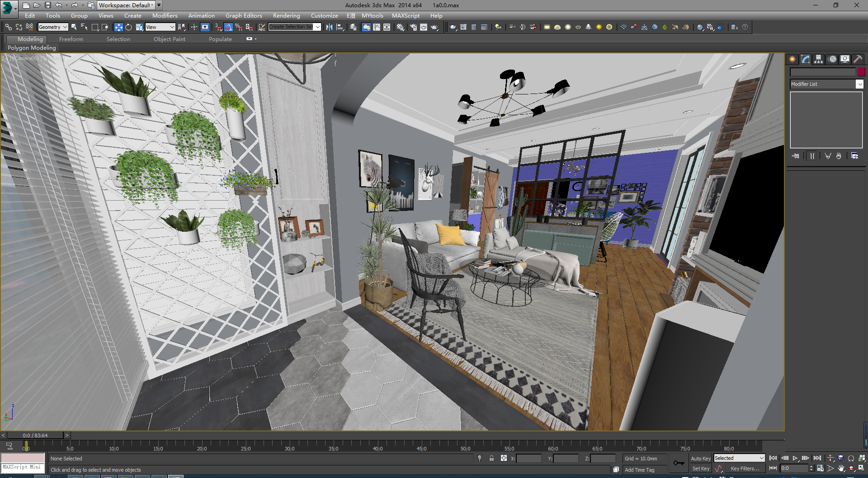868x478 pixels.
Task: Open the Rendering menu
Action: pyautogui.click(x=286, y=15)
